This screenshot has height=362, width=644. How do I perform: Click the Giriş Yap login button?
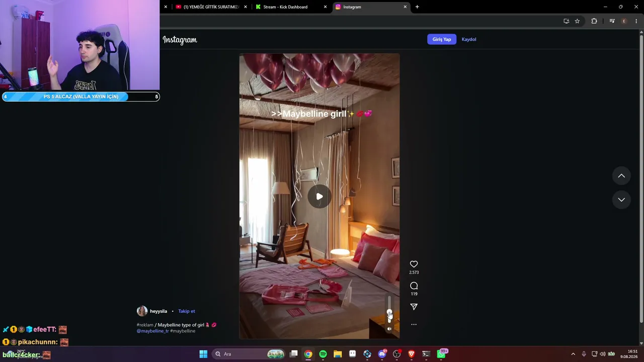[442, 39]
